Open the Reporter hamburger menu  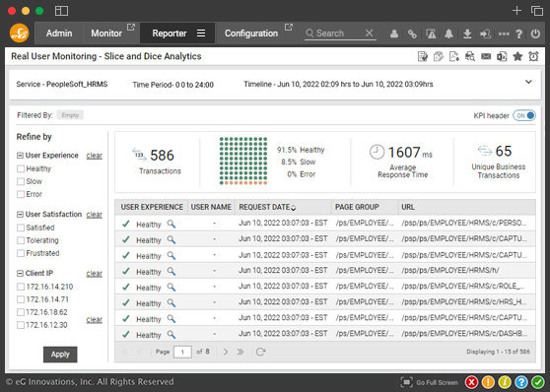[x=201, y=33]
